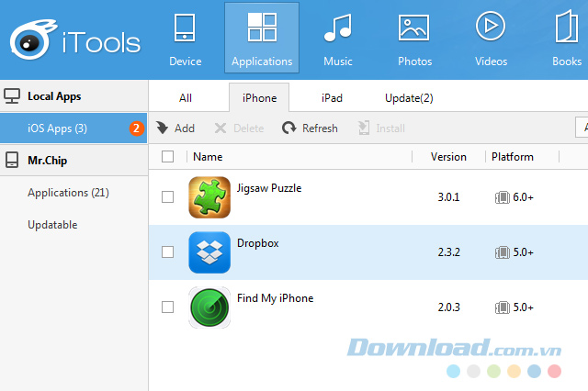Open Applications (21) under Mr.Chip
This screenshot has height=391, width=588.
tap(68, 193)
